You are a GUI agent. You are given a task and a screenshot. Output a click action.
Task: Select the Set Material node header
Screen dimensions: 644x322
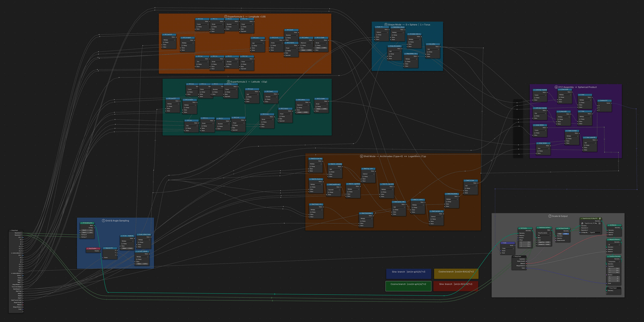[x=614, y=225]
